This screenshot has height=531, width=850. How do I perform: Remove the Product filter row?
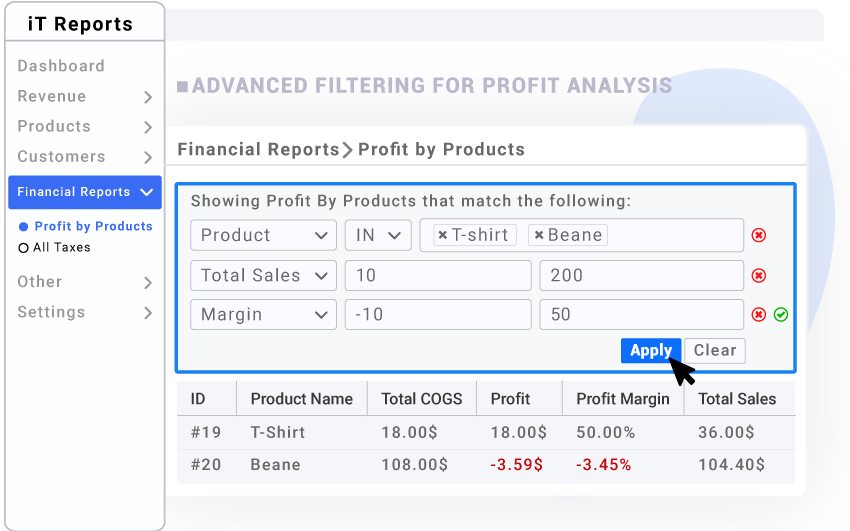pyautogui.click(x=758, y=235)
